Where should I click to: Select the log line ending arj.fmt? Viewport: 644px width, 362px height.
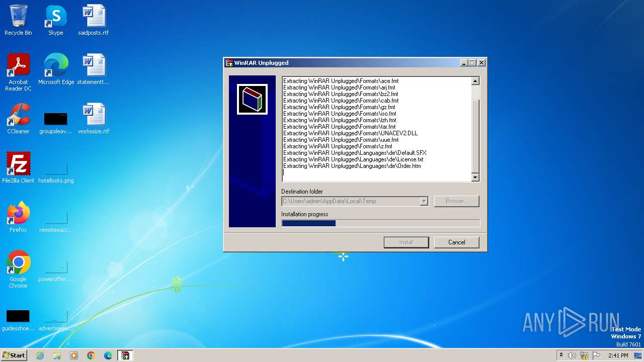point(339,87)
